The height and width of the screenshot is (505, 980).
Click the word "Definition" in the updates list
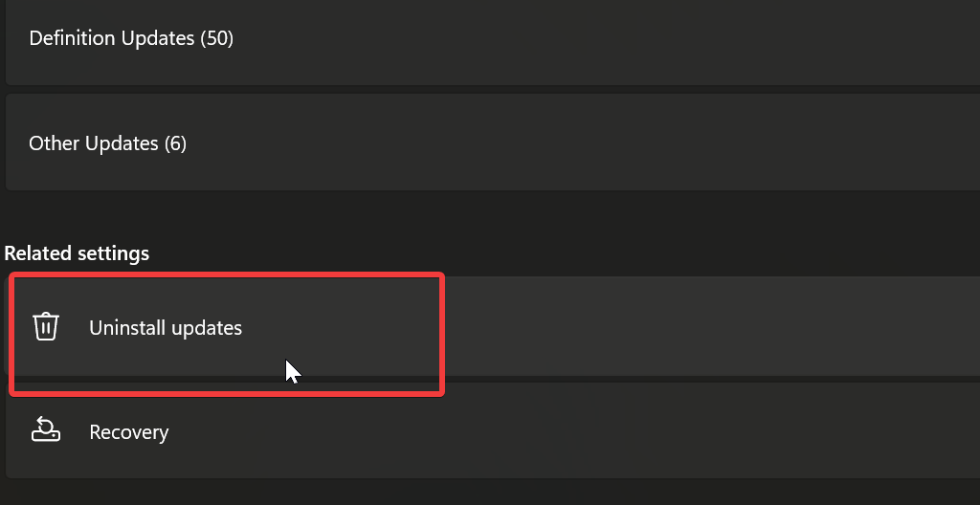69,39
